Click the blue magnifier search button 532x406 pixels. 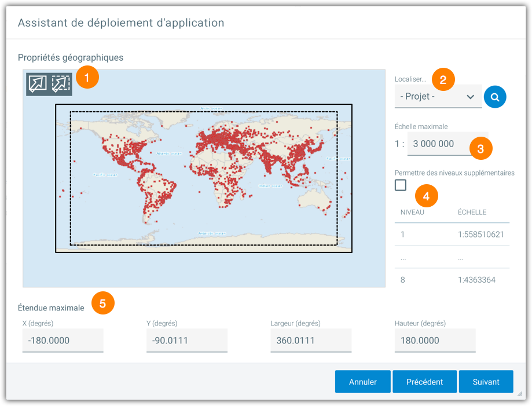[x=495, y=97]
